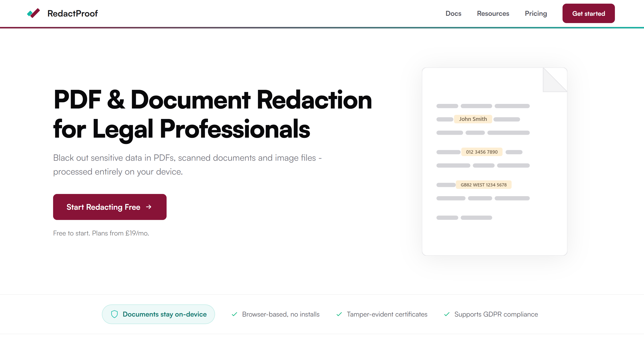Click the 'Black out sensitive data' subheading
The width and height of the screenshot is (644, 352).
point(187,165)
